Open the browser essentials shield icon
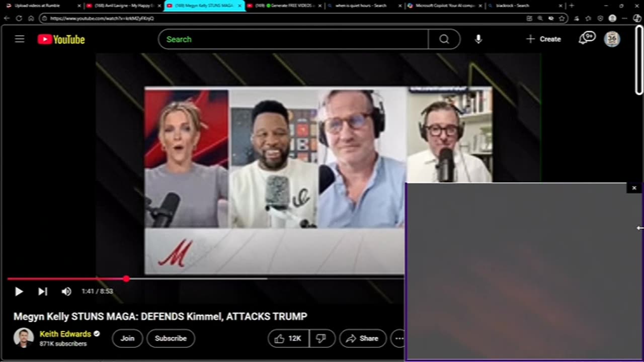This screenshot has width=644, height=362. (x=600, y=18)
